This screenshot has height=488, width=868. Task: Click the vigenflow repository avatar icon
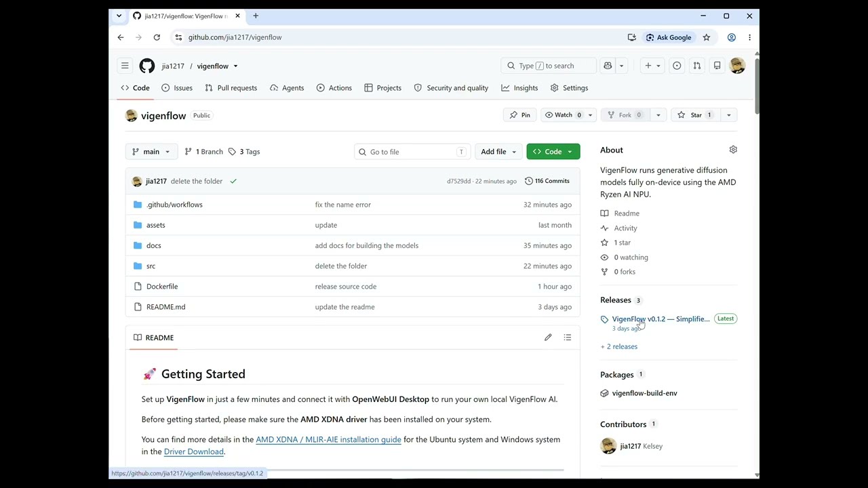coord(132,116)
